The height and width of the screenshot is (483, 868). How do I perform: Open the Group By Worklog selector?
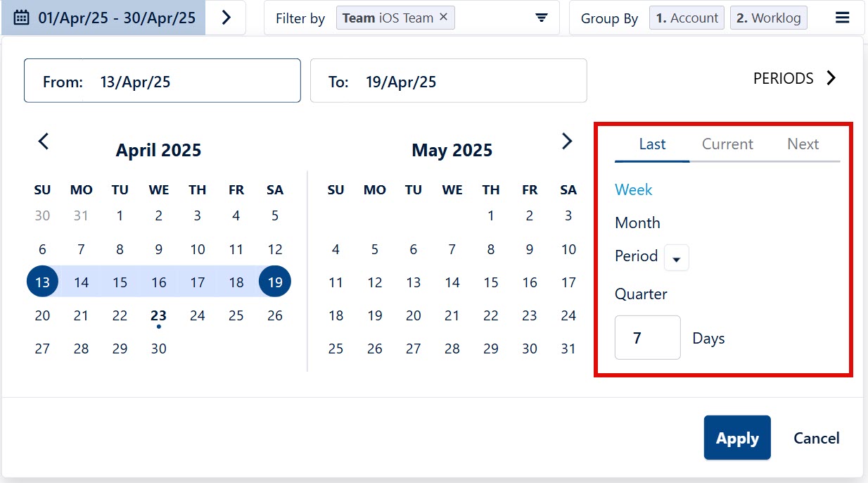pos(768,17)
